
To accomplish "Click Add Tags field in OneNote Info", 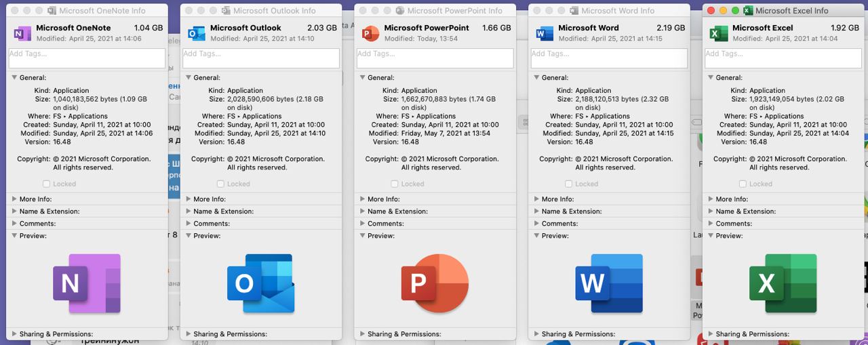I will coord(87,58).
